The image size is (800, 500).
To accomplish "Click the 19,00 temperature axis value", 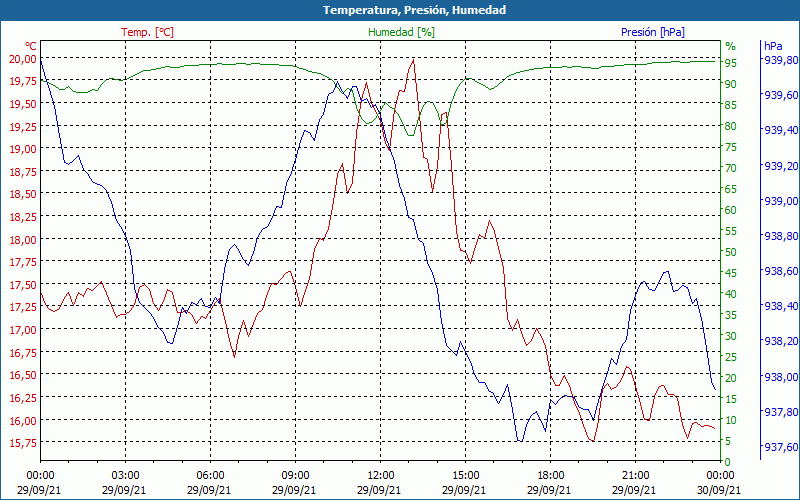I will [22, 149].
